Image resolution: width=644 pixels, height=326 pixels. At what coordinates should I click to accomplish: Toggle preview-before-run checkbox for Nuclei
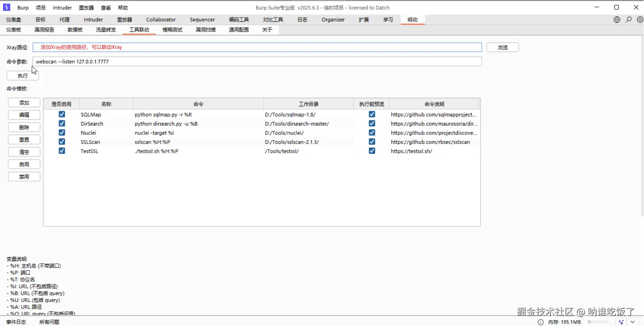coord(372,133)
